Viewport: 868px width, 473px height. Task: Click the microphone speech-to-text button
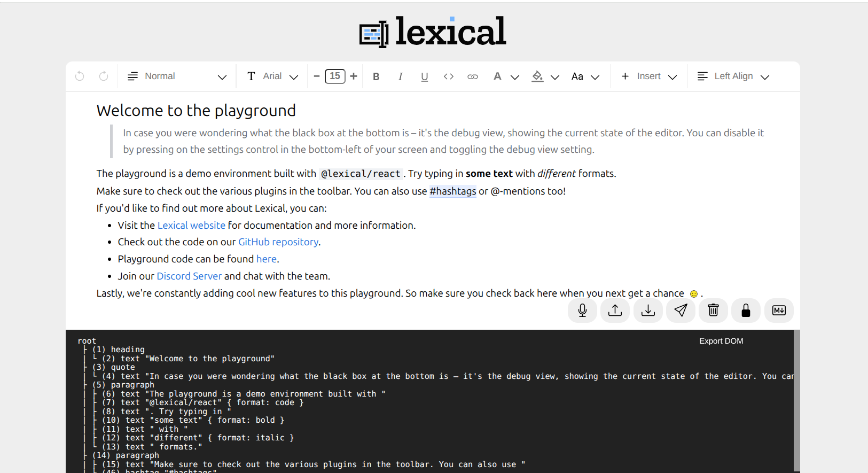582,311
